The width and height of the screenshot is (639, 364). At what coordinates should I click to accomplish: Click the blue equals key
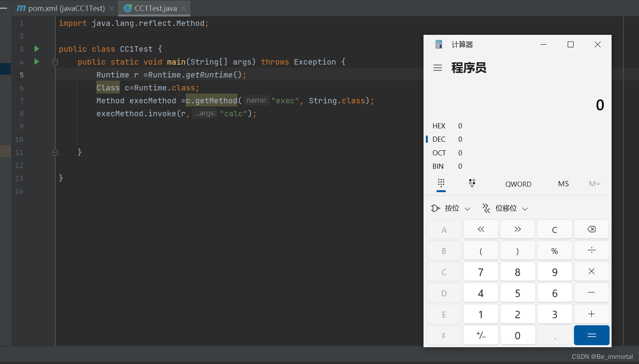point(592,335)
